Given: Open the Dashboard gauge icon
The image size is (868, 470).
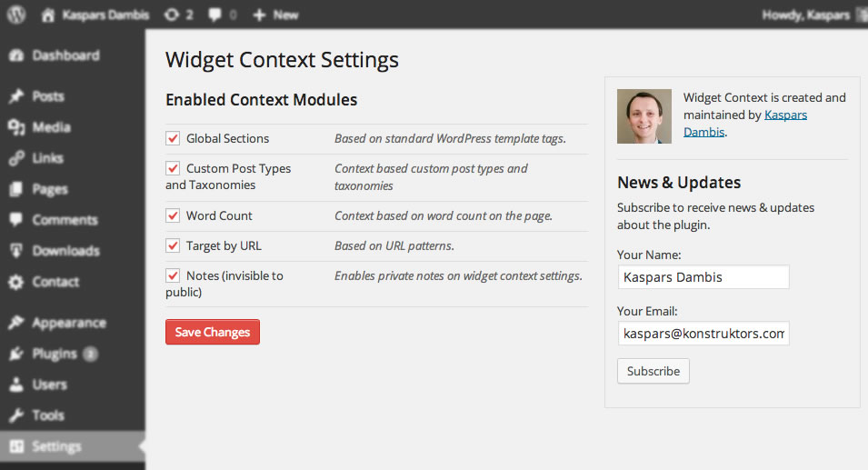Looking at the screenshot, I should pos(16,55).
